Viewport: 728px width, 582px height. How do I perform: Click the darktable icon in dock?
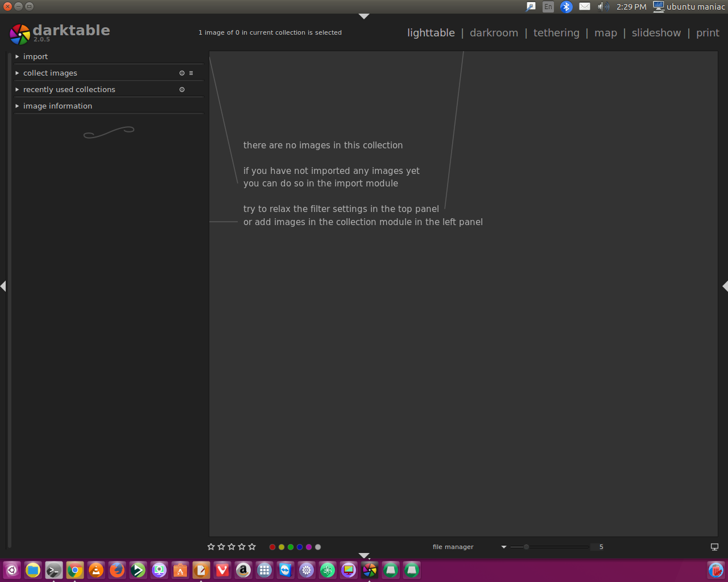pos(370,570)
